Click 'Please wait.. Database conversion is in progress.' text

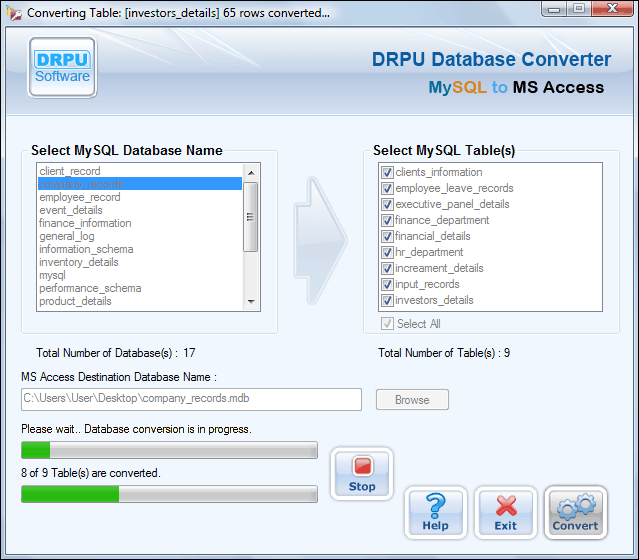(x=136, y=429)
